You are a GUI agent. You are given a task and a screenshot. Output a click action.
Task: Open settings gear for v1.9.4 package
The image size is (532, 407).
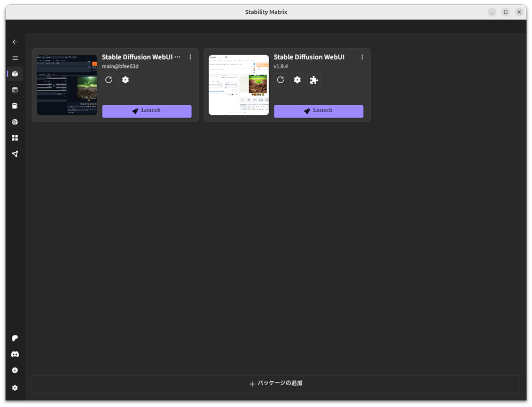[x=297, y=80]
